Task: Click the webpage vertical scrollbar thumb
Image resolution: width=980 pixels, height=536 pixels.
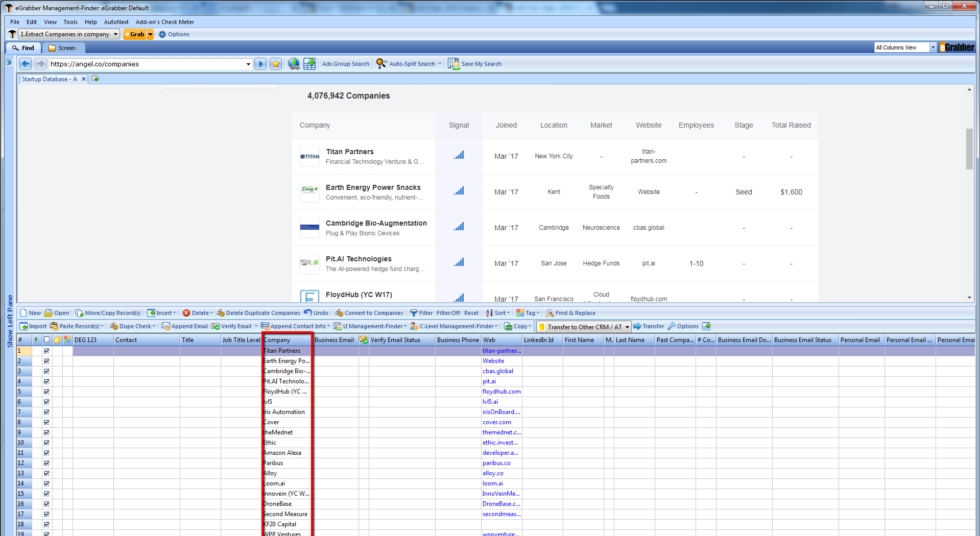Action: 969,149
